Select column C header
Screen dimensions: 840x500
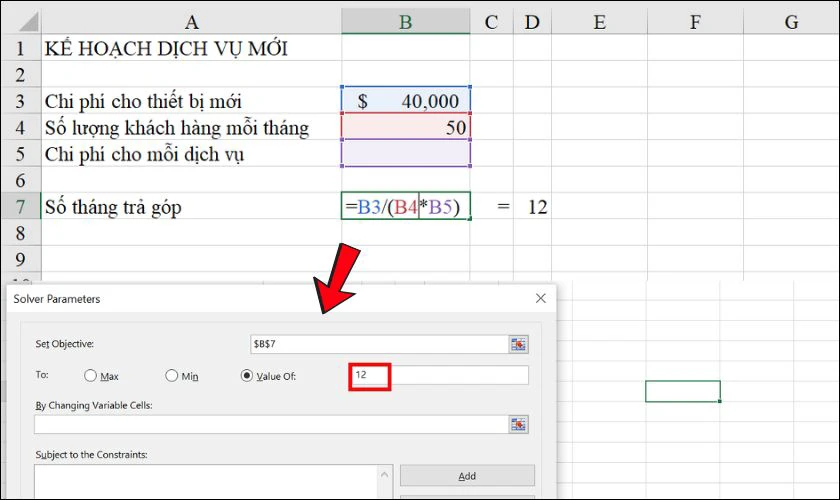point(491,22)
